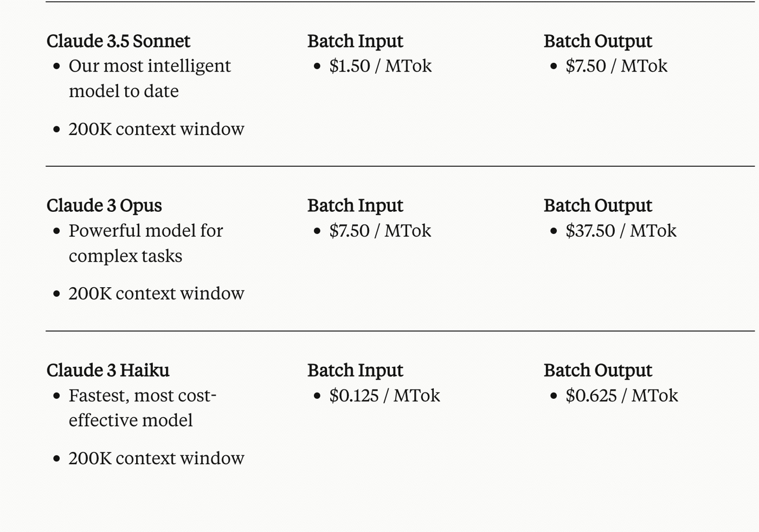Click the Claude 3 Haiku heading

point(108,371)
